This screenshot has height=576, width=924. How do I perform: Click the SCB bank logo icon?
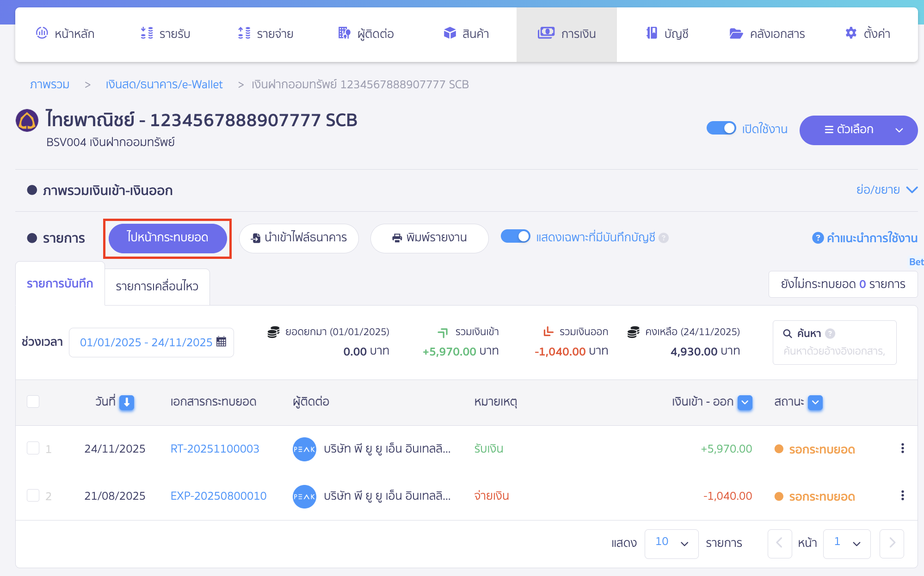(27, 121)
